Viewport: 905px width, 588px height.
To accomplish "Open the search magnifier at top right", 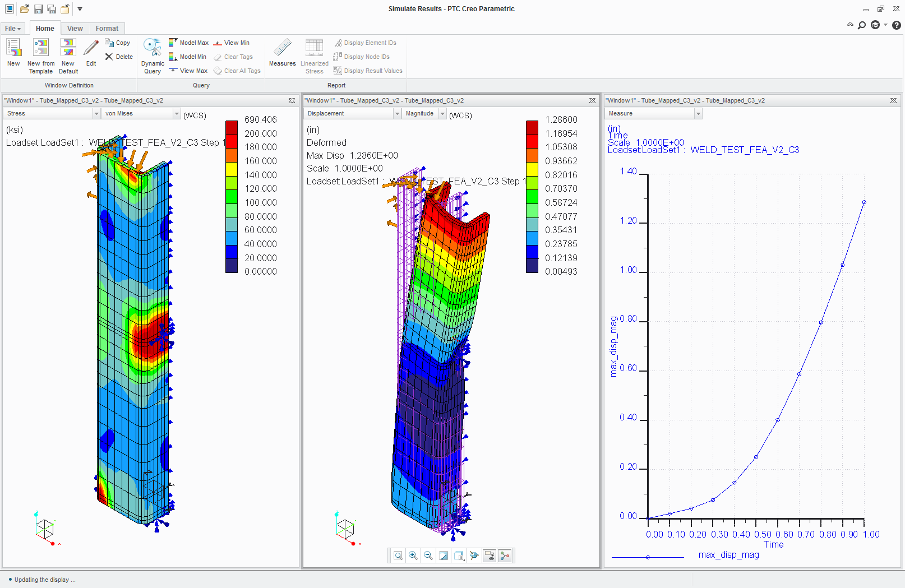I will (x=862, y=25).
